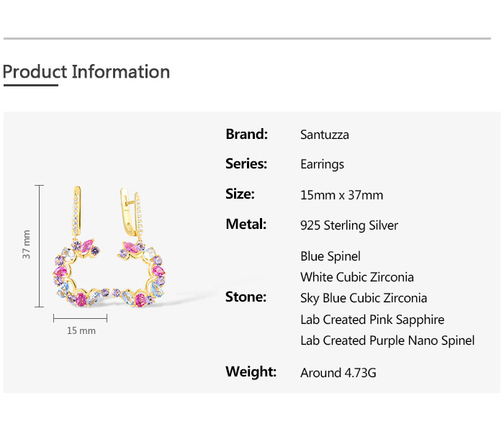Image resolution: width=504 pixels, height=429 pixels.
Task: Click the right earring hook
Action: 131,211
